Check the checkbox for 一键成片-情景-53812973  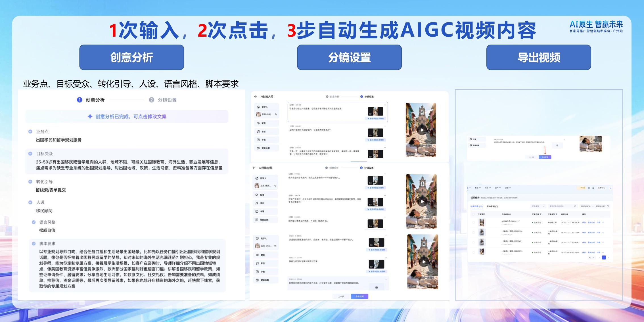[x=474, y=252]
